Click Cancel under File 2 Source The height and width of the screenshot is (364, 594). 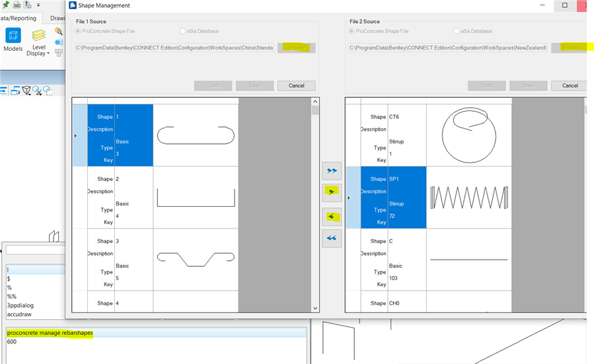pyautogui.click(x=569, y=86)
